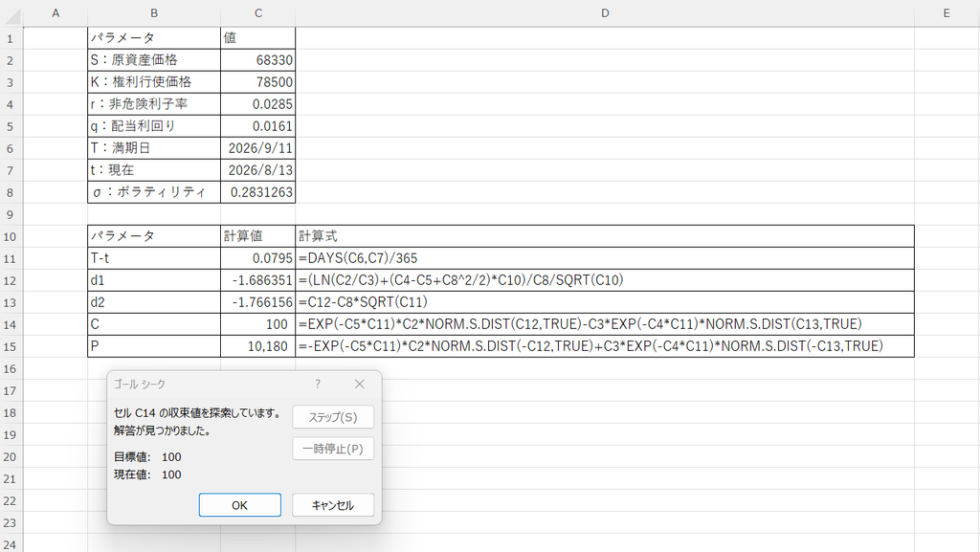This screenshot has height=552, width=980.
Task: Select row 9 header
Action: [x=11, y=214]
